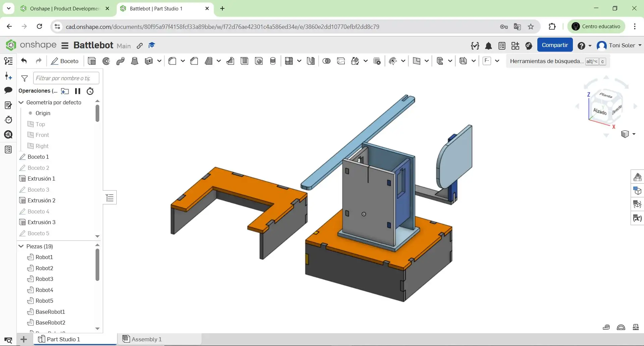Click the Compartir button
644x346 pixels.
555,45
